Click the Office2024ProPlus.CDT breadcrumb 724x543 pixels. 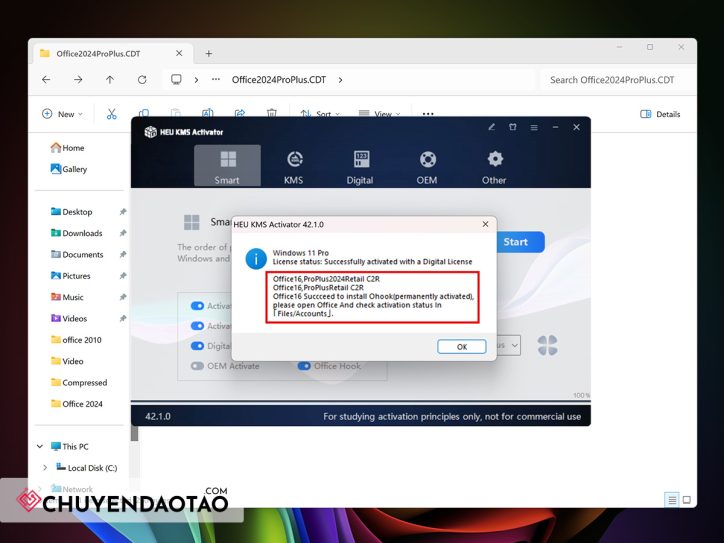click(279, 80)
